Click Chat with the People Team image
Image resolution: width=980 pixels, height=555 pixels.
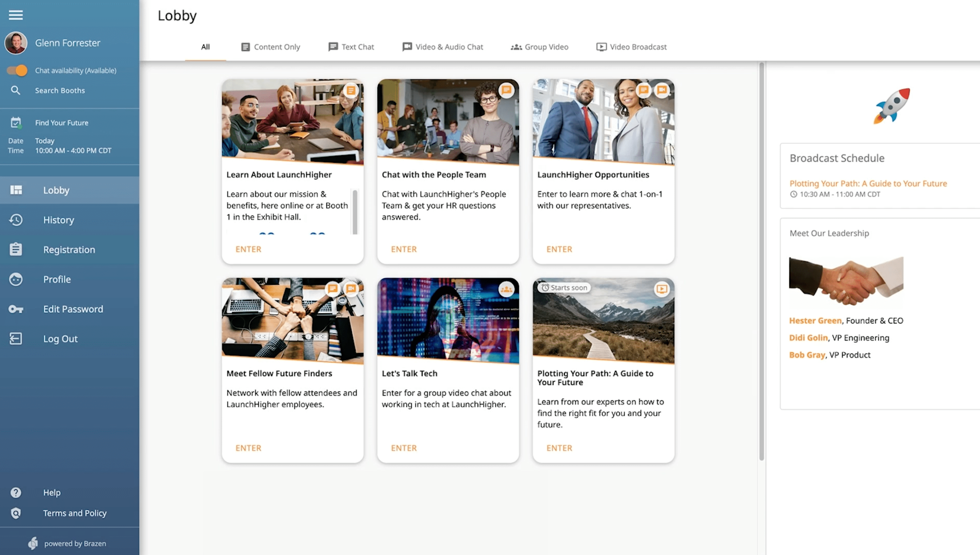tap(448, 122)
